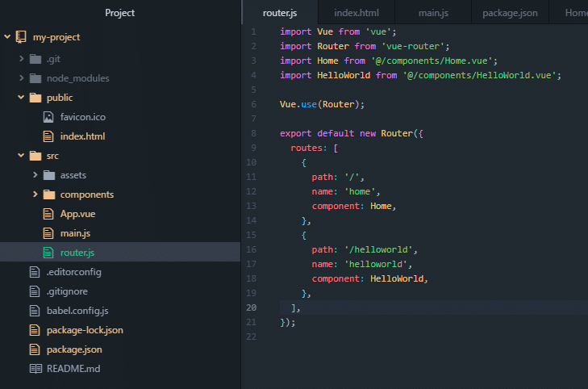Click the package.json file icon in tree
The height and width of the screenshot is (389, 588).
[35, 349]
